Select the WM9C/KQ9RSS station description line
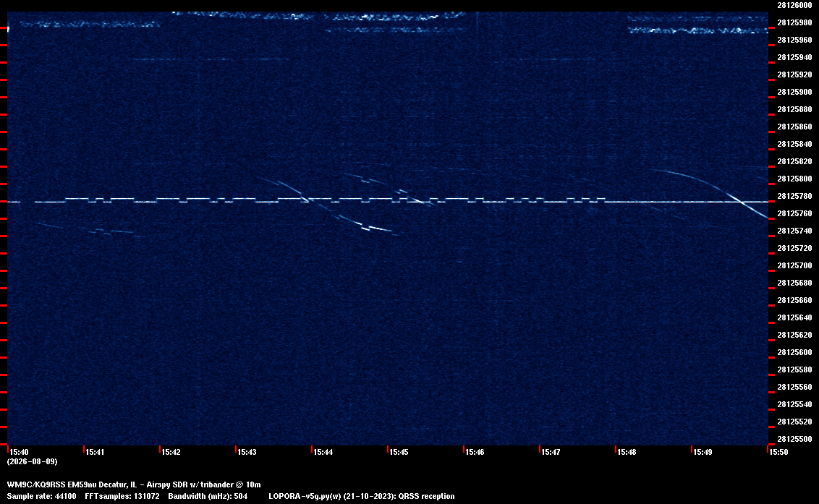This screenshot has height=504, width=819. click(134, 484)
